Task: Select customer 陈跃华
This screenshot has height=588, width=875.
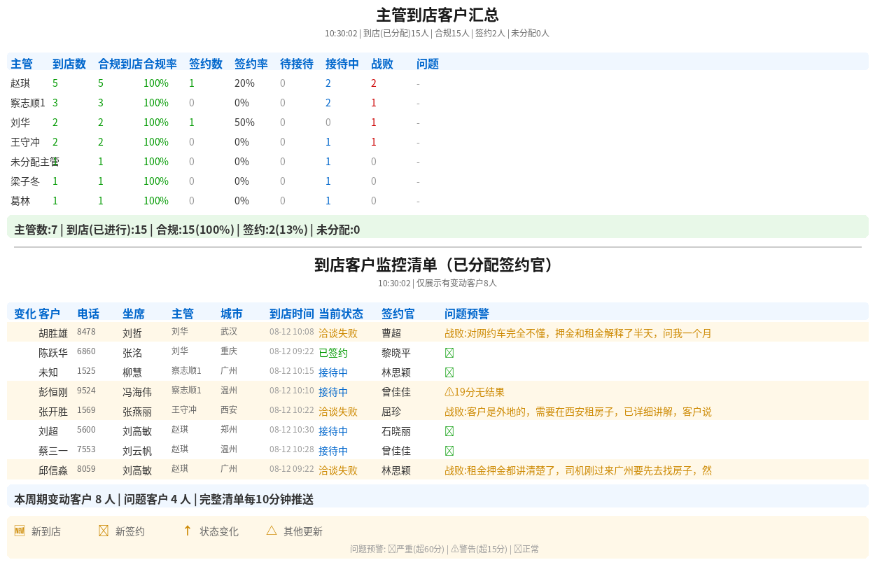Action: click(53, 353)
